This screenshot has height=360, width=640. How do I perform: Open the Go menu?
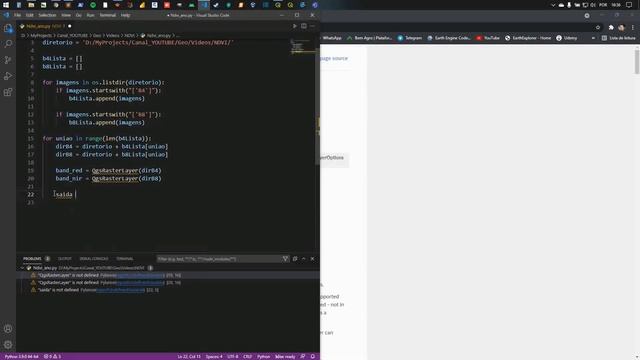[x=78, y=15]
